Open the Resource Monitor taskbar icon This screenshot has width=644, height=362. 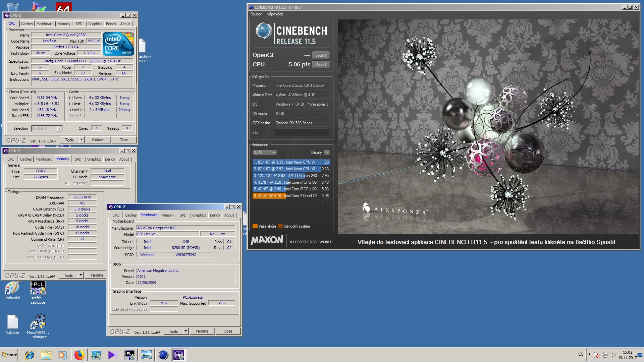(x=96, y=355)
